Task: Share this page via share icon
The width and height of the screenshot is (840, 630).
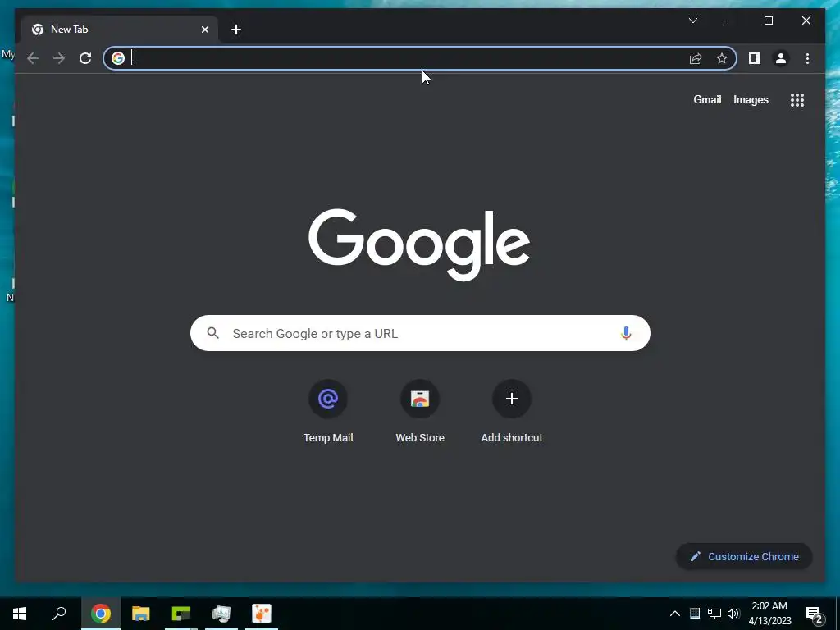Action: (x=696, y=58)
